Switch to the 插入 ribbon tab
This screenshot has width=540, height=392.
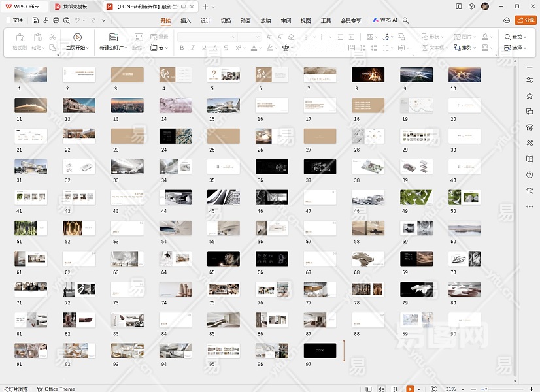186,20
